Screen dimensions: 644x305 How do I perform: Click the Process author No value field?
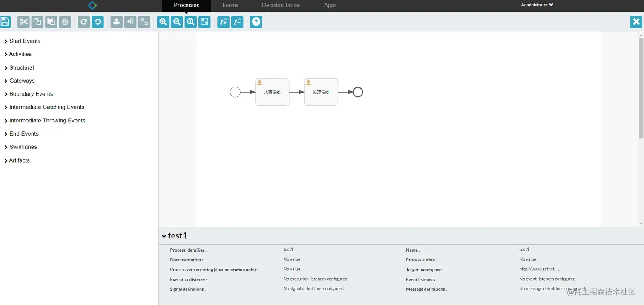click(x=528, y=259)
